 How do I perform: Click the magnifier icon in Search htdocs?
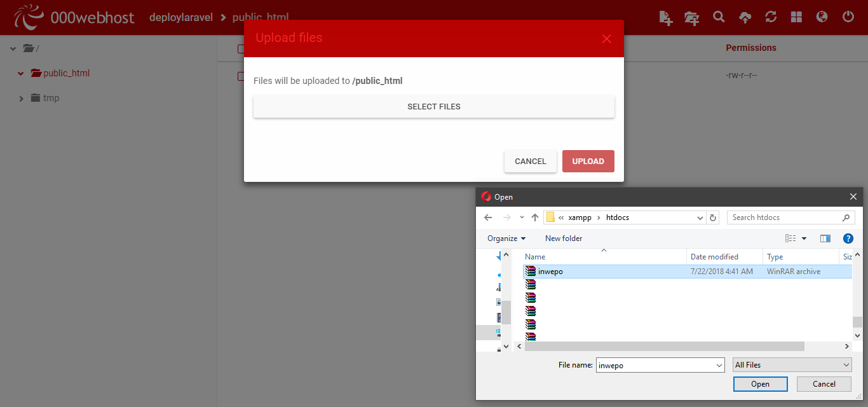846,217
